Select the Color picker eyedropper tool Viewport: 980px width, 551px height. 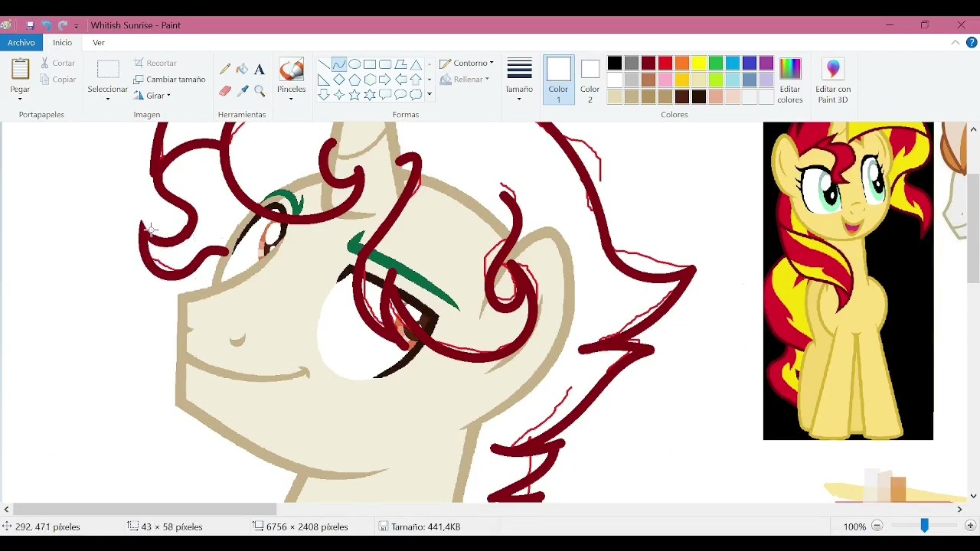[242, 91]
